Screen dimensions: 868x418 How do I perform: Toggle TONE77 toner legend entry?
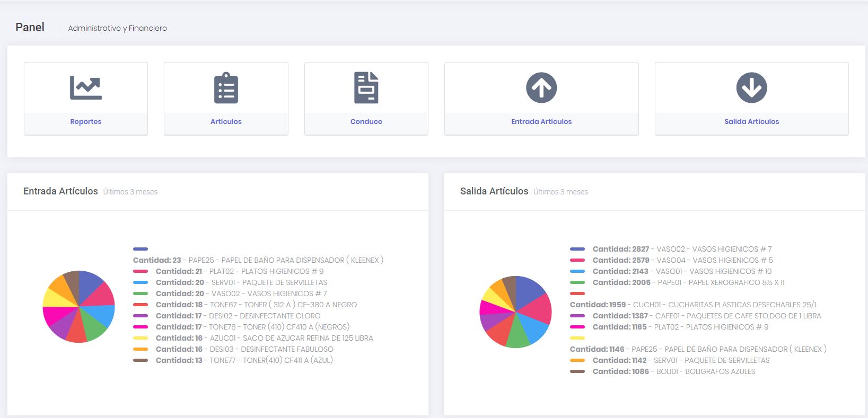pos(244,360)
